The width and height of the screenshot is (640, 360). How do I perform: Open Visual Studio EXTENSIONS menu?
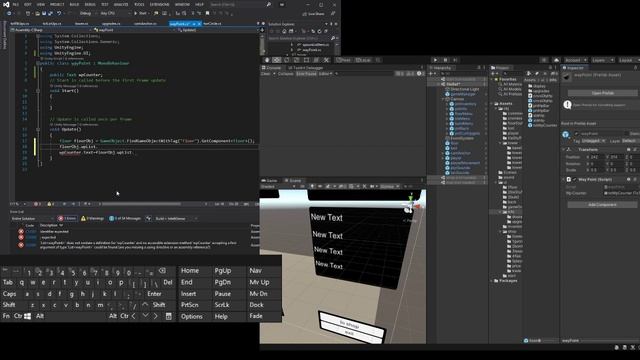[x=160, y=4]
